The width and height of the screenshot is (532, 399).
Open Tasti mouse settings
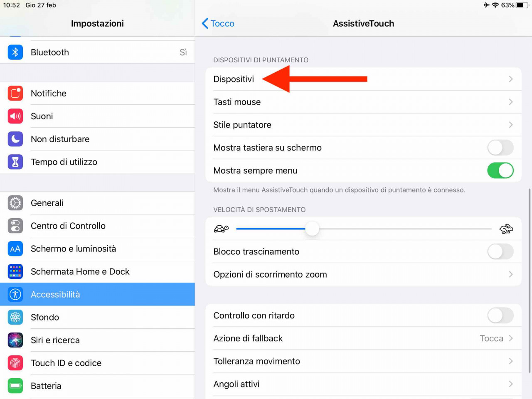click(x=363, y=102)
